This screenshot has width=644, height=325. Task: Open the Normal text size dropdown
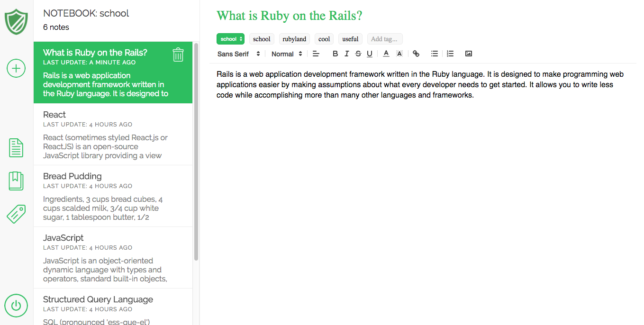pyautogui.click(x=287, y=54)
